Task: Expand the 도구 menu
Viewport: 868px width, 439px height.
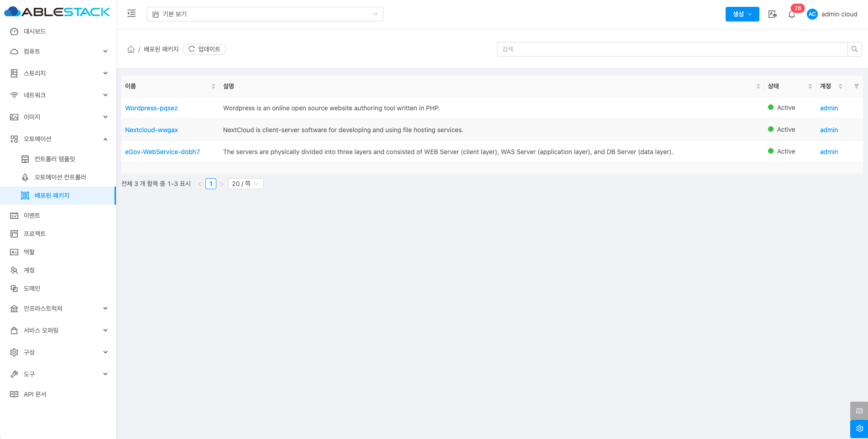Action: 58,374
